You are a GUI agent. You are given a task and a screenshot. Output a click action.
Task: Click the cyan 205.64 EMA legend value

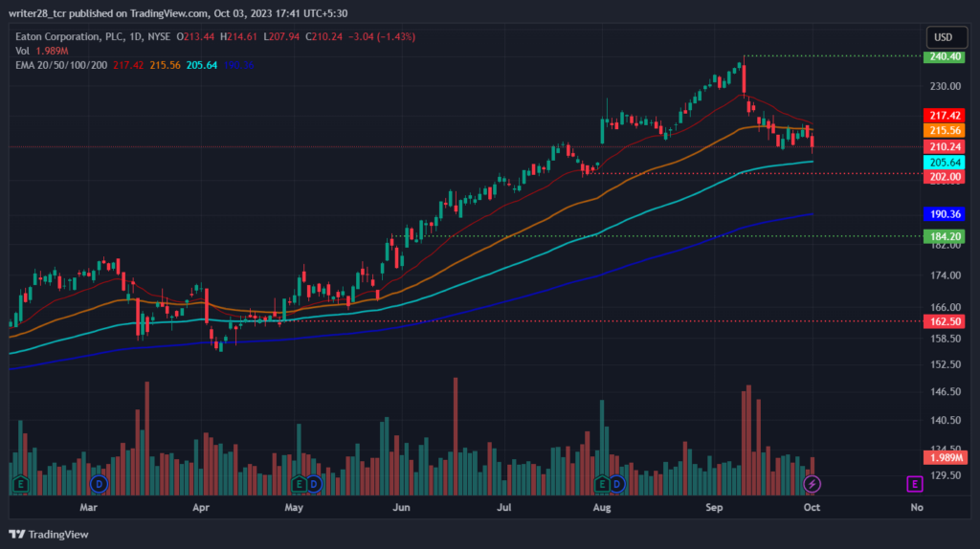tap(201, 65)
